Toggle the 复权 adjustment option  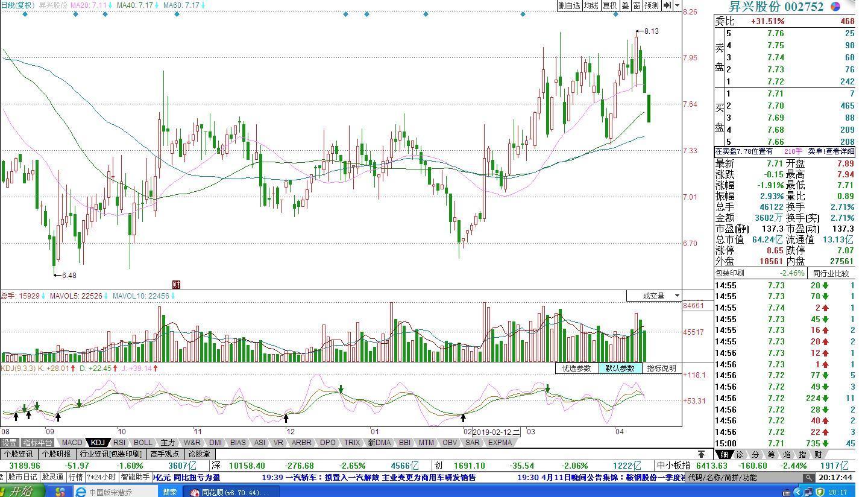point(610,5)
